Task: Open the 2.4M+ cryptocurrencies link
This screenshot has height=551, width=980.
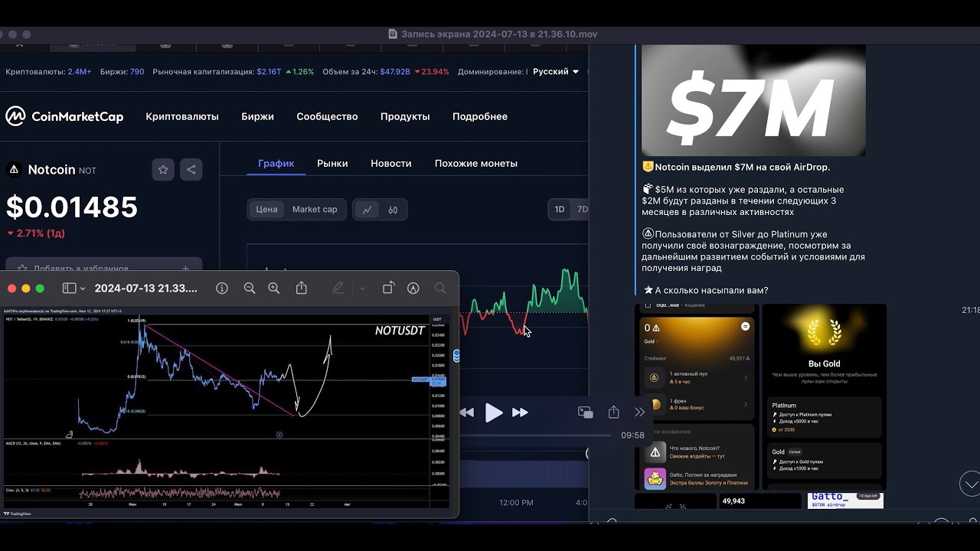Action: [x=80, y=71]
